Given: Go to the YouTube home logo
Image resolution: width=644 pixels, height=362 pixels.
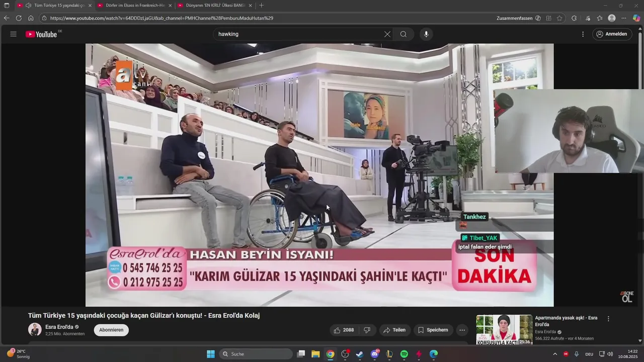Looking at the screenshot, I should point(41,34).
